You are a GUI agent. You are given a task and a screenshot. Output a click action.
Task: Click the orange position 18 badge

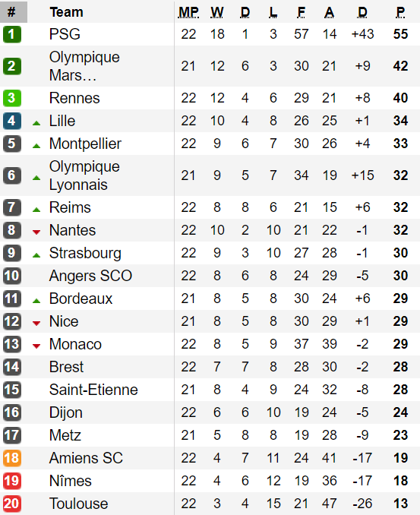(x=12, y=458)
